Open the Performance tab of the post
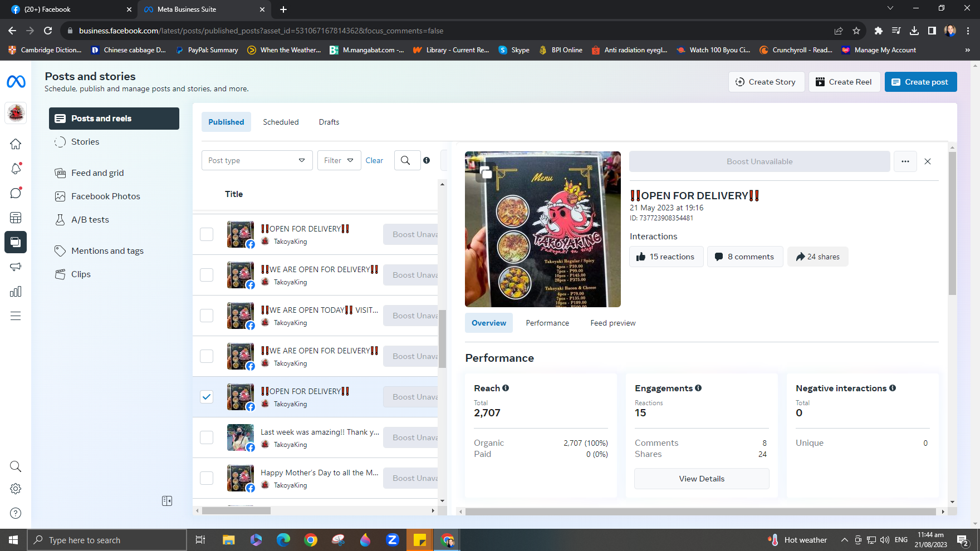This screenshot has width=980, height=551. (x=547, y=323)
